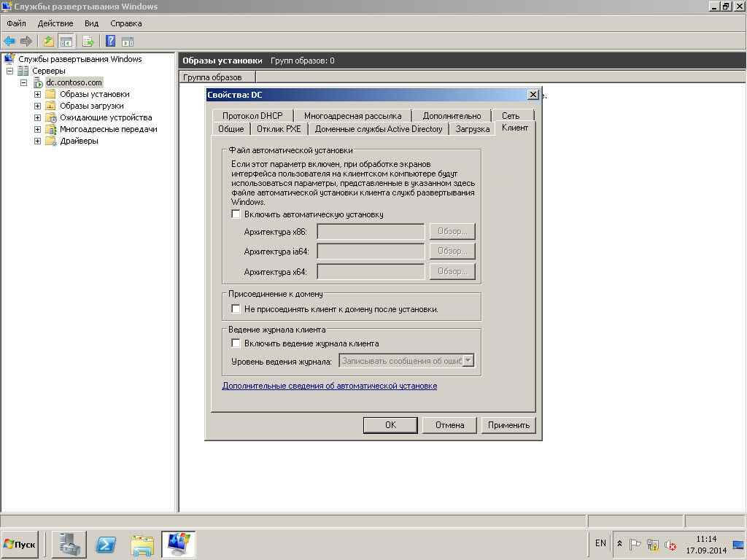The height and width of the screenshot is (560, 747).
Task: Click the Группа образов column header
Action: point(217,77)
